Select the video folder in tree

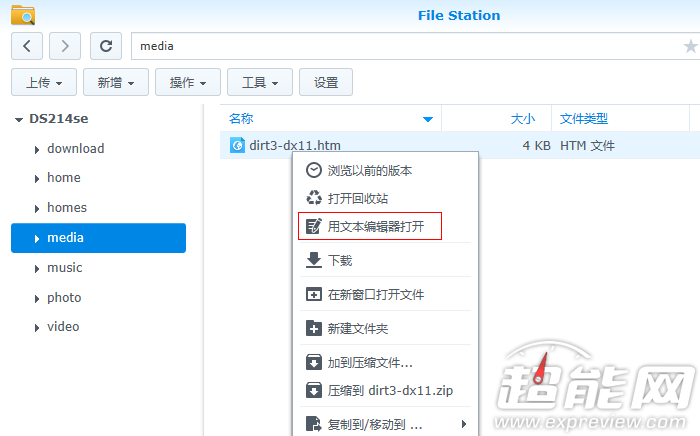tap(63, 327)
